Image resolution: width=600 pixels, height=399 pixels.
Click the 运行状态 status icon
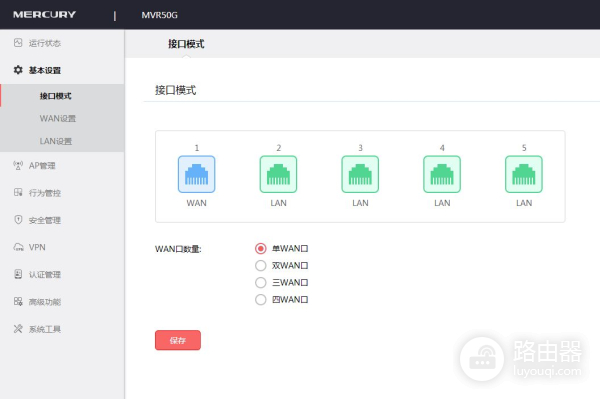18,42
